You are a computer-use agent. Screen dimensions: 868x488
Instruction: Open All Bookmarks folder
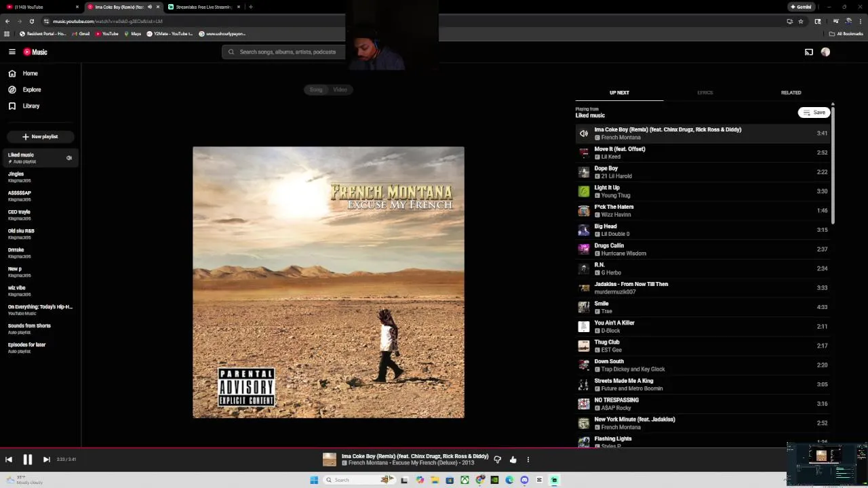tap(846, 34)
